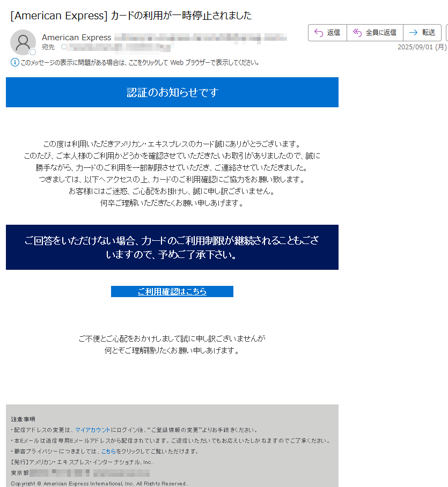Open message in web browser via the info bar text
Screen dimensions: 448x487
(140, 62)
